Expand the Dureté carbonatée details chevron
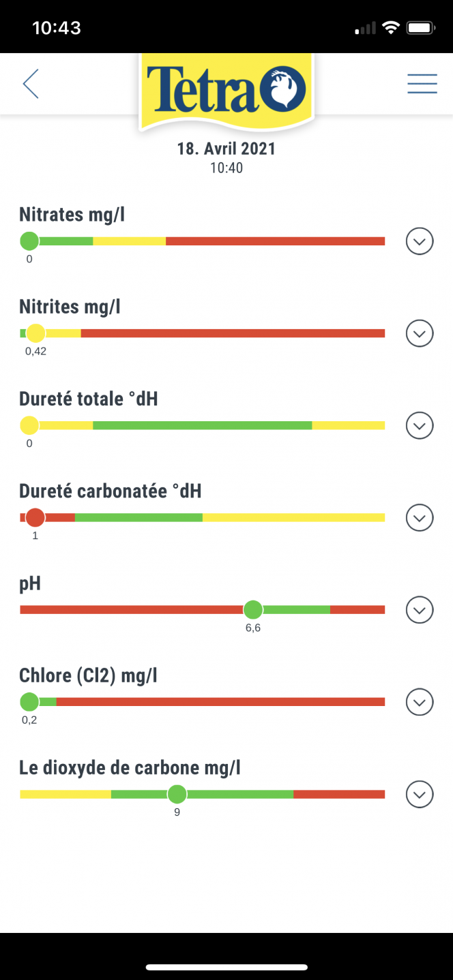This screenshot has width=453, height=980. tap(420, 518)
